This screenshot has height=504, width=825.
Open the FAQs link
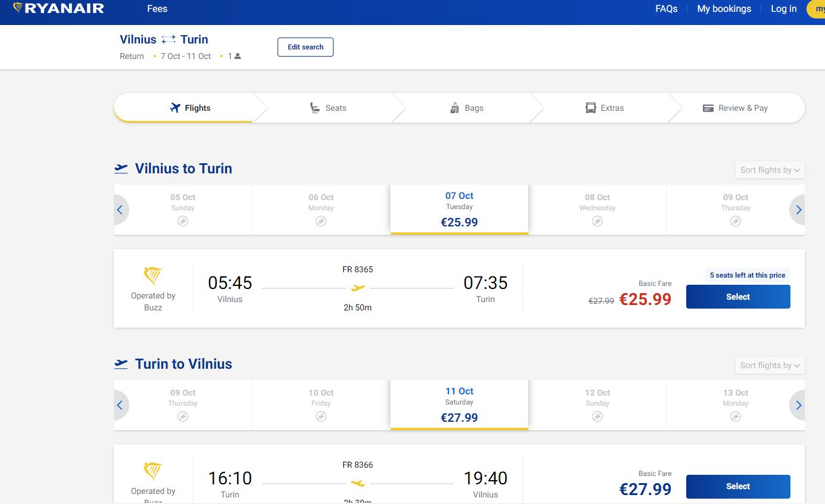click(667, 8)
